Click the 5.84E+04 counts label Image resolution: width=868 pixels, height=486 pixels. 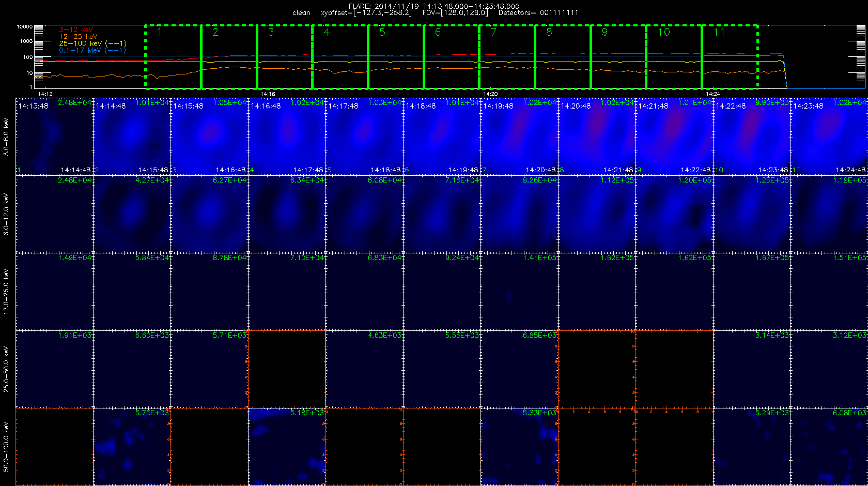[152, 258]
